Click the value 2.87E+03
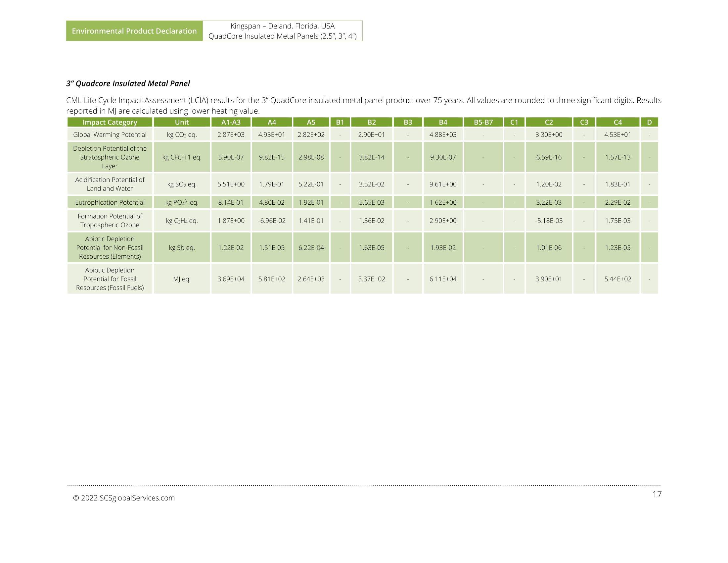The height and width of the screenshot is (563, 728). 231,134
